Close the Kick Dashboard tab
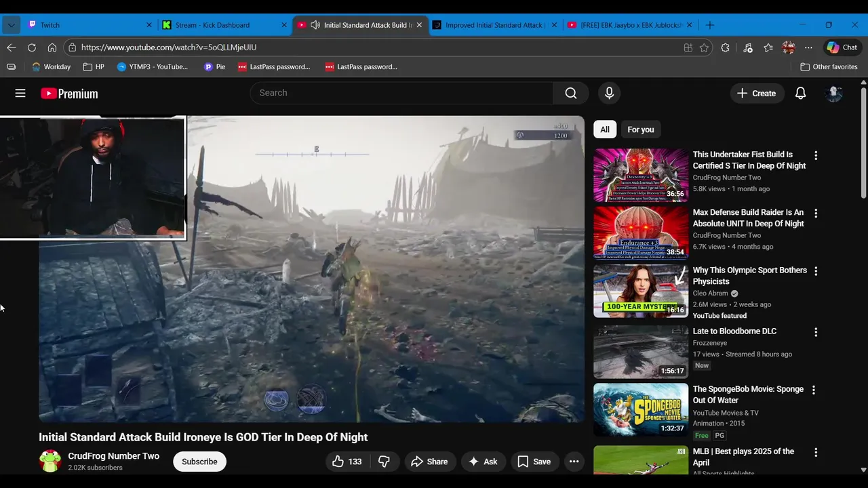The image size is (868, 488). click(x=284, y=25)
